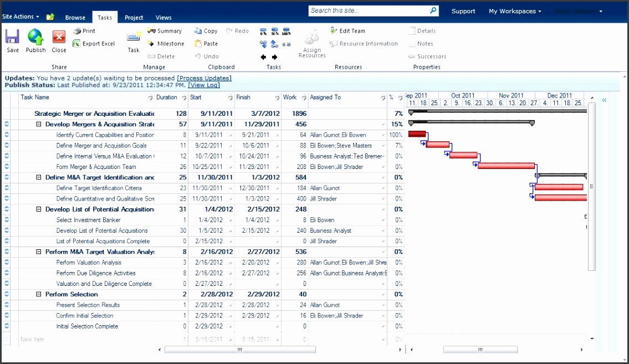Screen dimensions: 629x364
Task: Indent the task with right arrow
Action: 274,57
